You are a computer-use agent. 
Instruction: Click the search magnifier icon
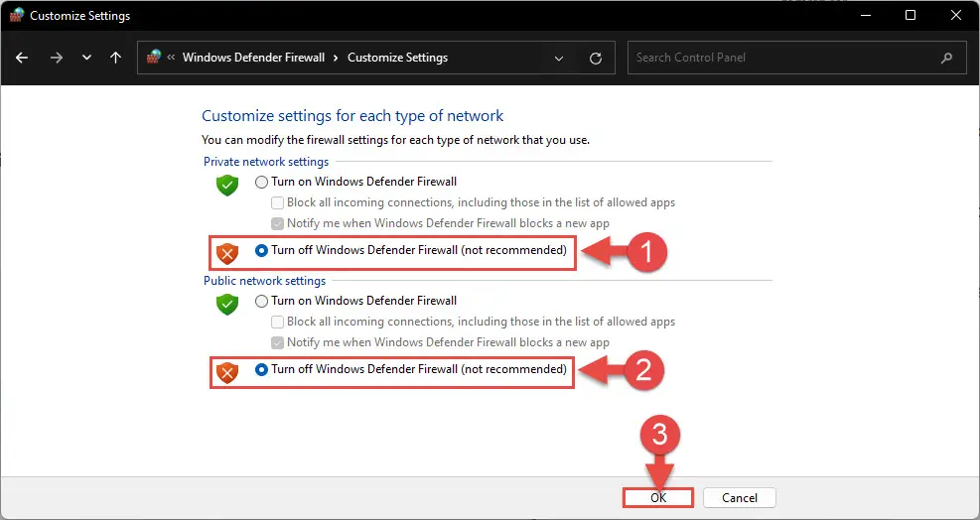click(x=946, y=58)
